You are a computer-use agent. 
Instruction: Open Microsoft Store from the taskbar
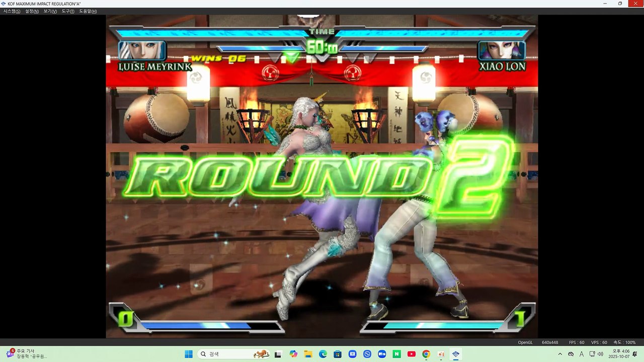pyautogui.click(x=338, y=354)
